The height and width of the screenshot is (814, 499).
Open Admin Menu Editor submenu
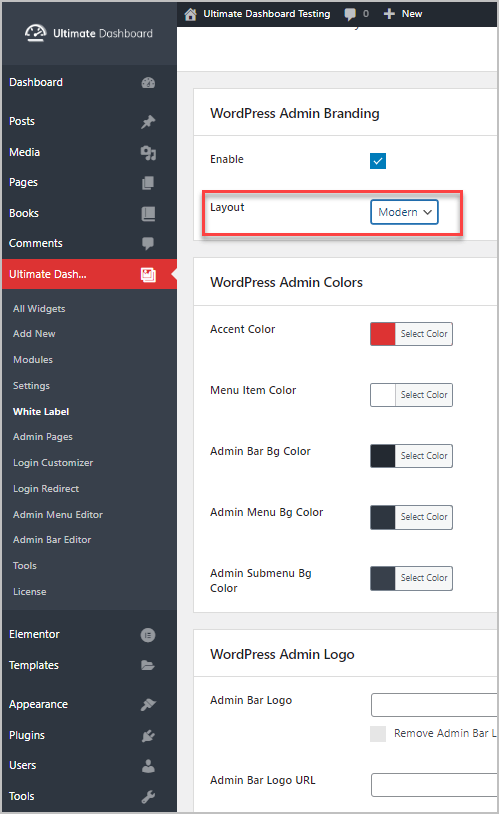[x=58, y=514]
